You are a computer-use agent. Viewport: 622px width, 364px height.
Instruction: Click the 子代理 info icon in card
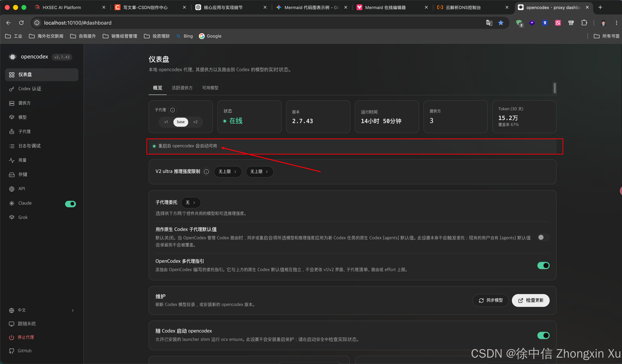pos(172,110)
